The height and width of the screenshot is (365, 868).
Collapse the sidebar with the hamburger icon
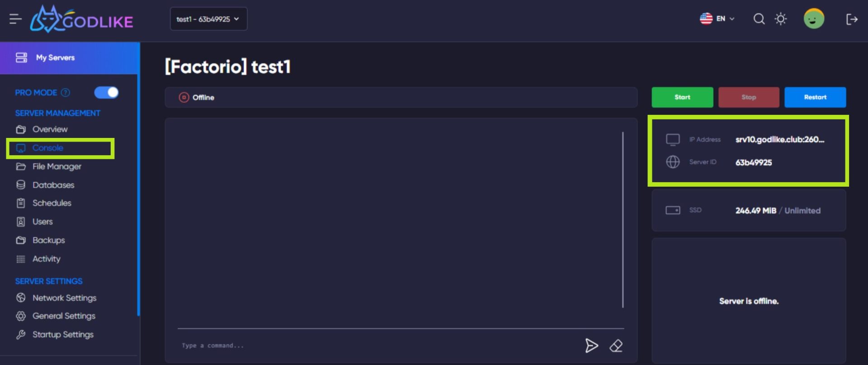[15, 19]
